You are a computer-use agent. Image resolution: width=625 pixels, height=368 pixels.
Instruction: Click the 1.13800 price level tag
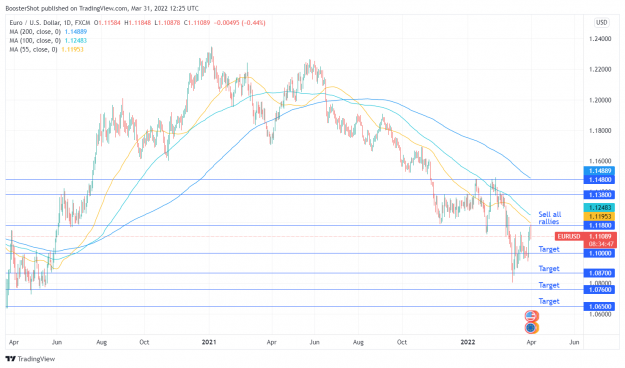(x=599, y=195)
